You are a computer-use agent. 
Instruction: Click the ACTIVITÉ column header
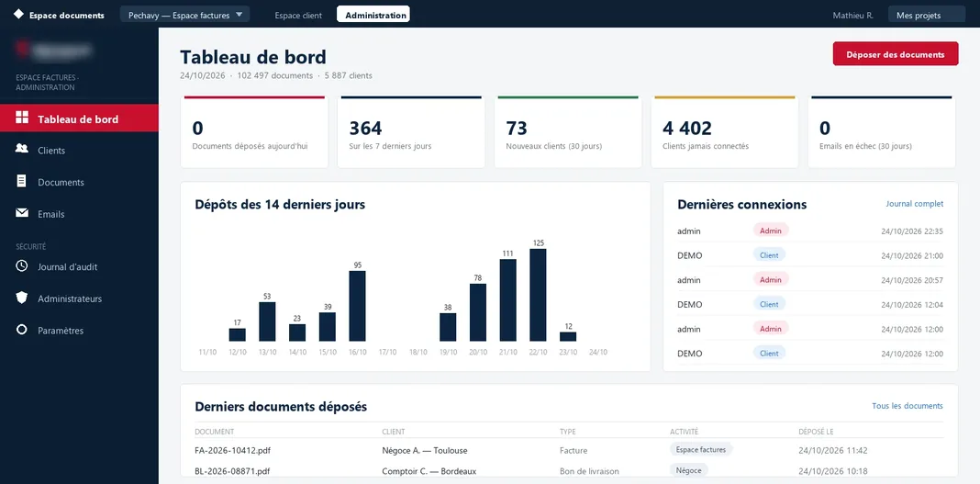pos(684,432)
